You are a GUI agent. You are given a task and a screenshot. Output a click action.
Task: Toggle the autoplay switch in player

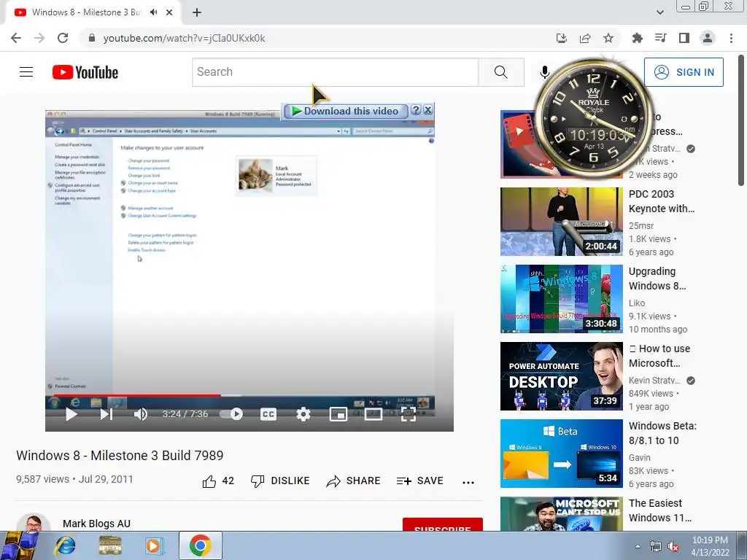tap(231, 414)
